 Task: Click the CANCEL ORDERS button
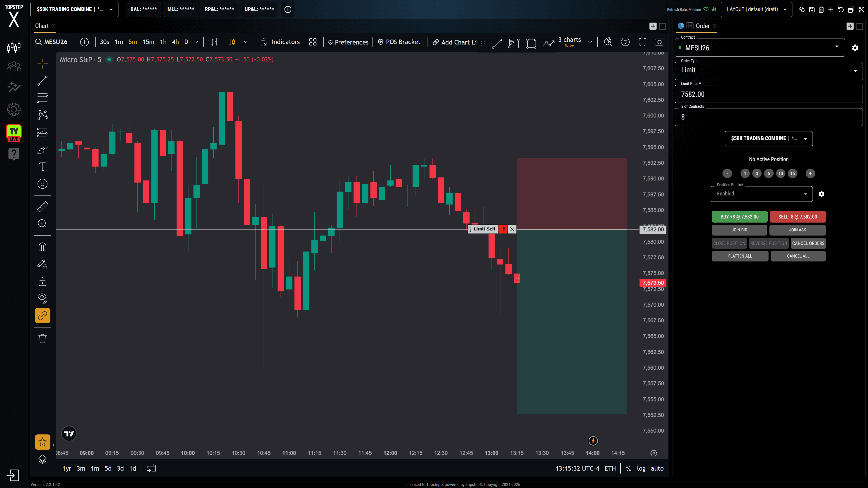click(808, 243)
